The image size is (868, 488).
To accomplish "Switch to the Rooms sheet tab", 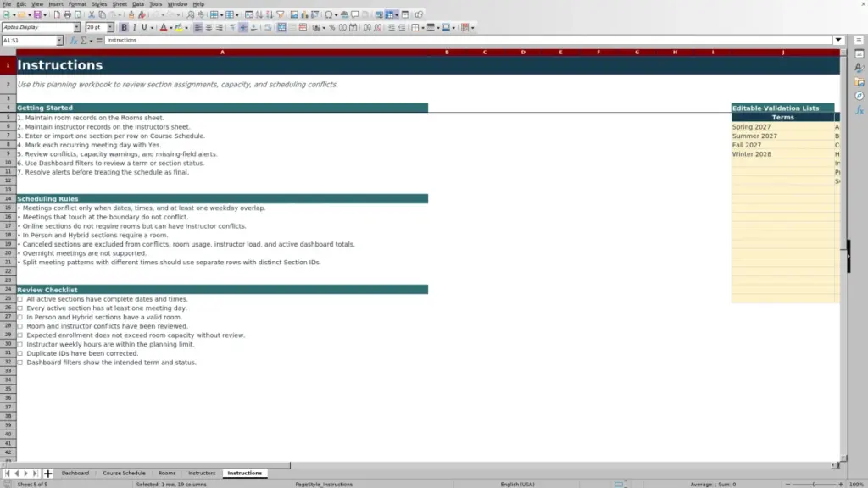I will pyautogui.click(x=167, y=474).
